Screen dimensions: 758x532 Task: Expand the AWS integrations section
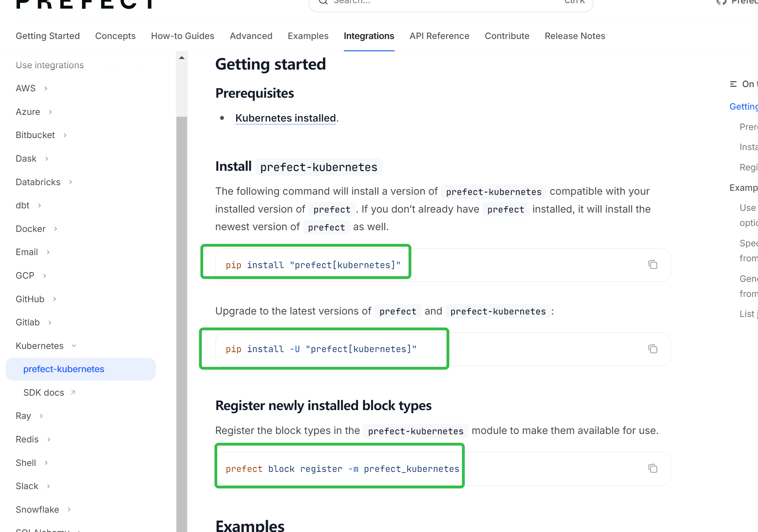46,89
